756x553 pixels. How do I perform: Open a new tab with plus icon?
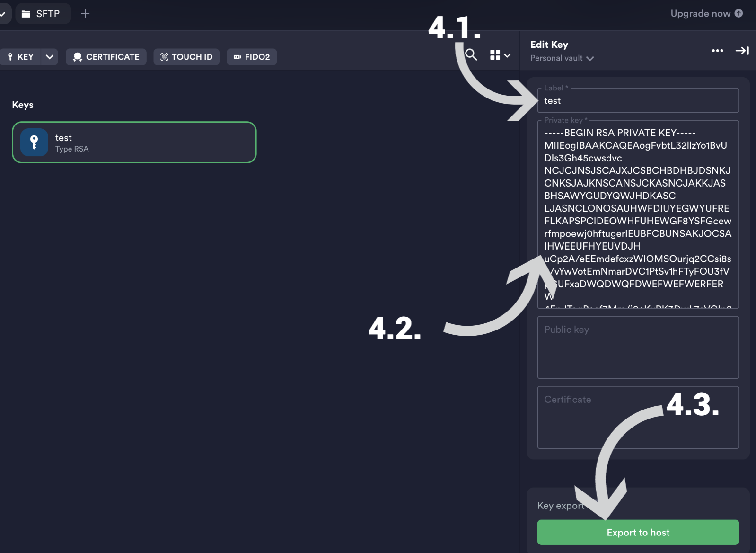(85, 14)
